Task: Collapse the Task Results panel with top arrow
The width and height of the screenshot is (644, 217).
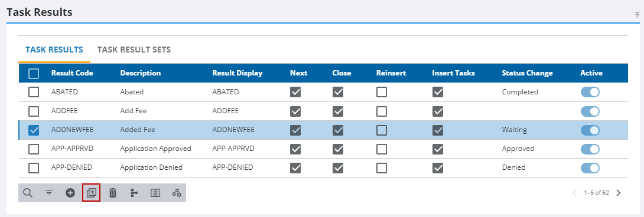Action: coord(638,15)
